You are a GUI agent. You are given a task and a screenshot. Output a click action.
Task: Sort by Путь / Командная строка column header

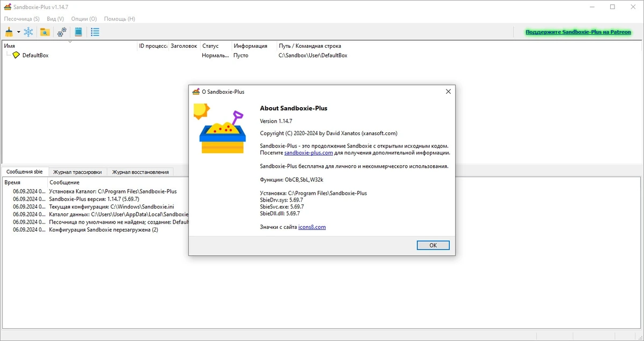coord(459,46)
